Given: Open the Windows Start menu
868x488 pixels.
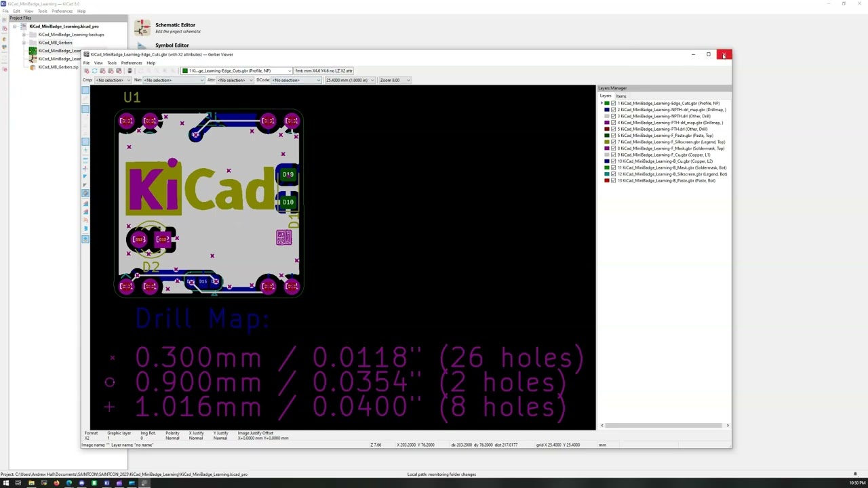Looking at the screenshot, I should 5,483.
